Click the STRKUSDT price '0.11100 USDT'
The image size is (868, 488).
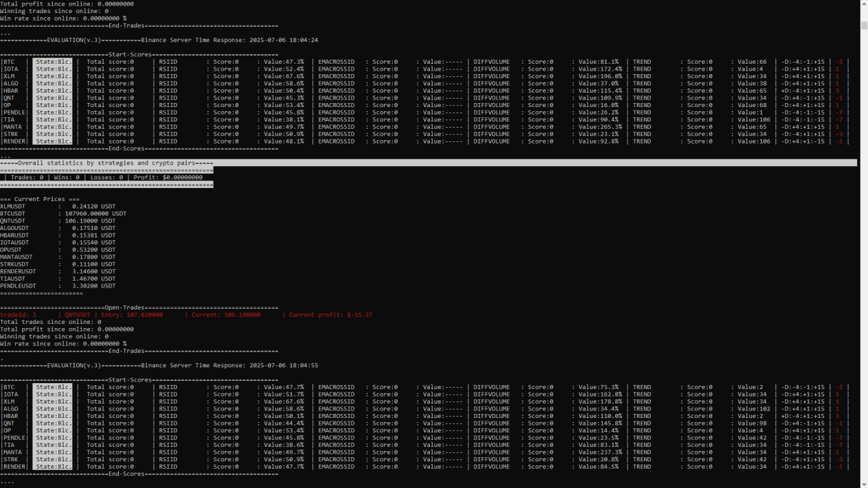tap(94, 264)
